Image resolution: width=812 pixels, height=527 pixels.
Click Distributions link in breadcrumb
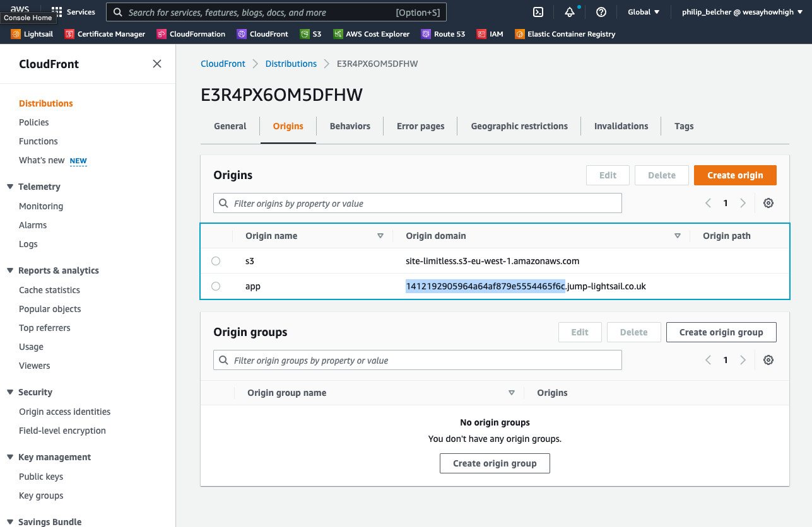coord(291,64)
